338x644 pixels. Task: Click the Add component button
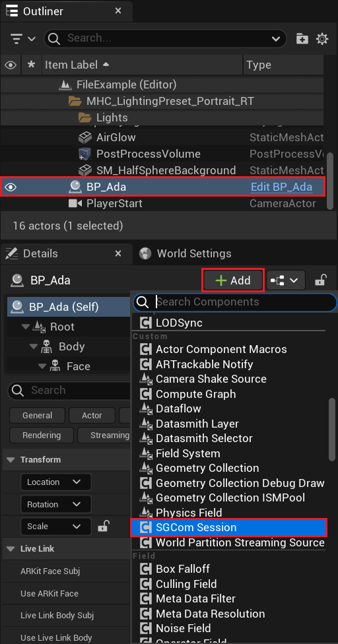point(233,280)
